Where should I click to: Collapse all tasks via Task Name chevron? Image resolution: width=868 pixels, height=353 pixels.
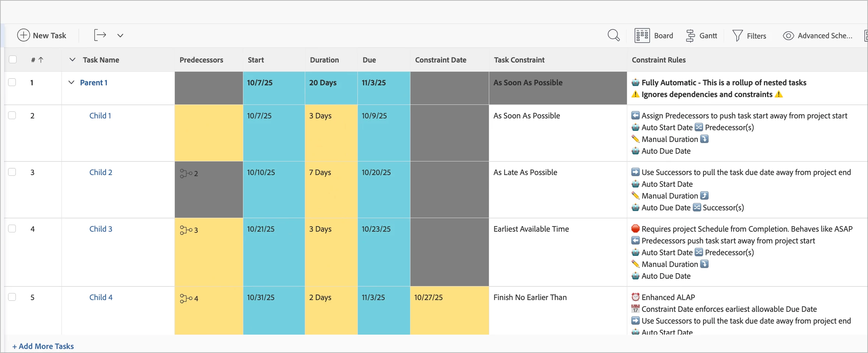(x=73, y=60)
